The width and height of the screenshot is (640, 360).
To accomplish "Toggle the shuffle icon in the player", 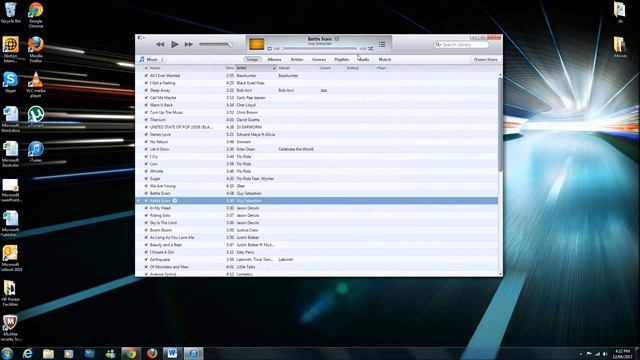I will click(371, 49).
